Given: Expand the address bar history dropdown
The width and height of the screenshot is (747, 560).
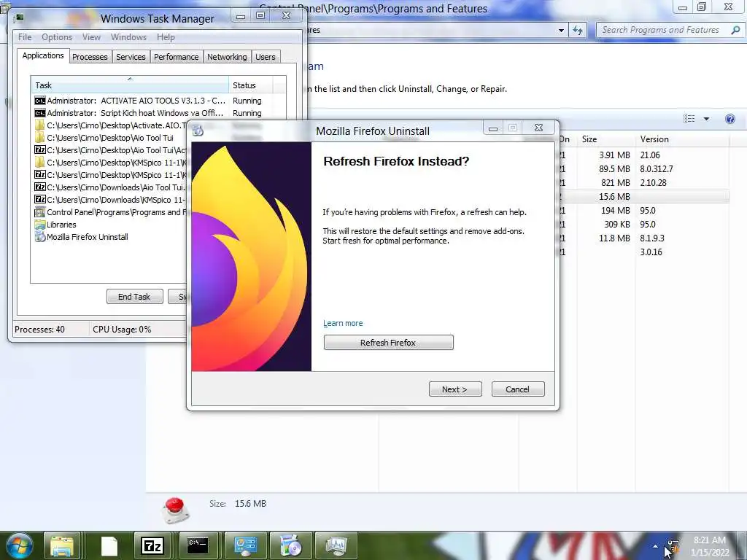Looking at the screenshot, I should tap(561, 30).
